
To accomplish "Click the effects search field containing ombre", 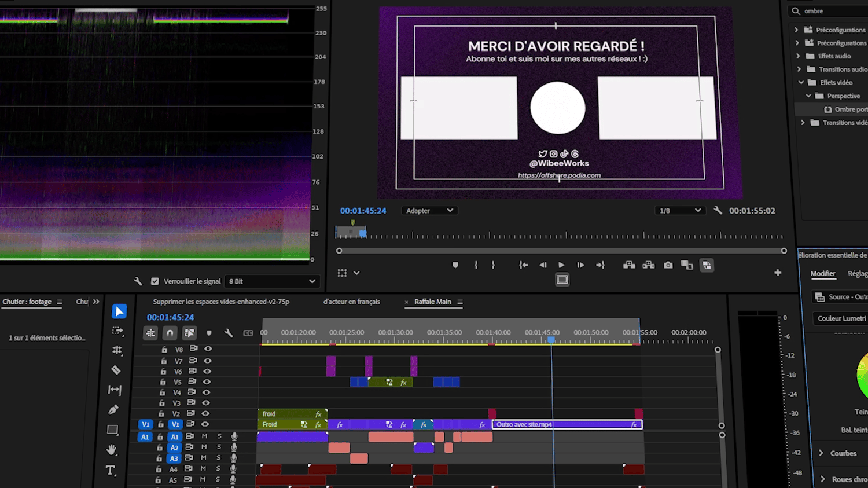I will pyautogui.click(x=829, y=11).
